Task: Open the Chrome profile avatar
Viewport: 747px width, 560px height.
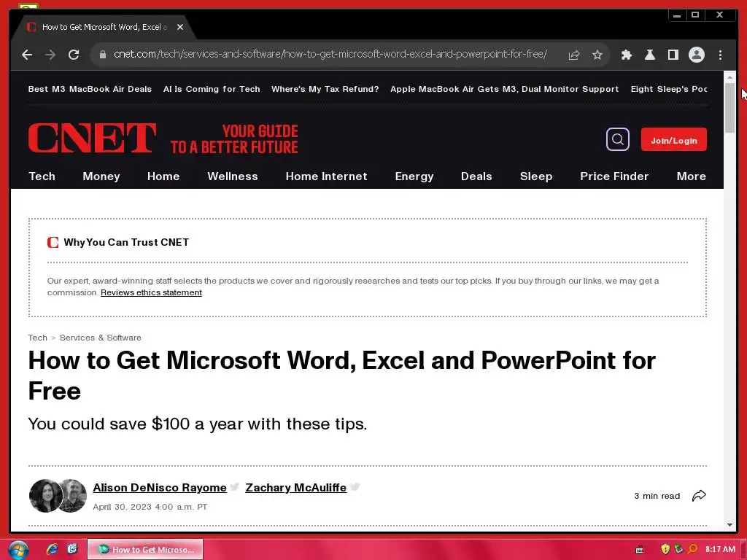Action: (x=697, y=55)
